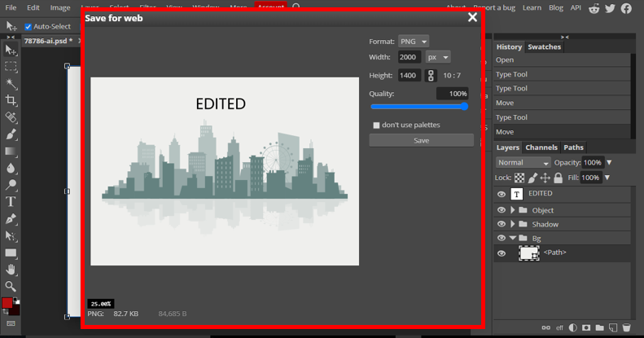Hide the <Path> layer
Viewport: 644px width, 338px height.
[x=502, y=253]
